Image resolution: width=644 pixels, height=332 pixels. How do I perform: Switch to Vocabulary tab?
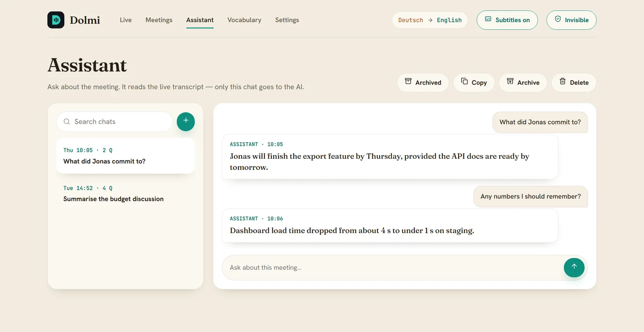tap(244, 20)
